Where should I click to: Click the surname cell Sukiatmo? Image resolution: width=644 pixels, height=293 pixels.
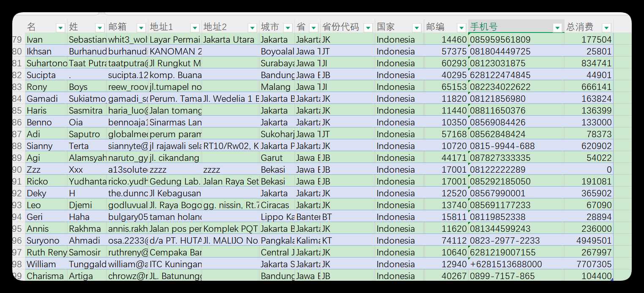coord(87,99)
